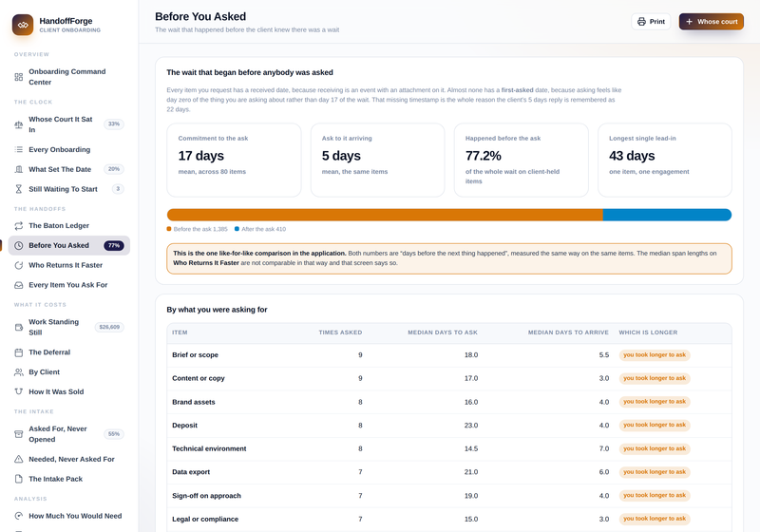Viewport: 760px width, 532px height.
Task: Click the calendar icon for The Deferral
Action: 18,352
